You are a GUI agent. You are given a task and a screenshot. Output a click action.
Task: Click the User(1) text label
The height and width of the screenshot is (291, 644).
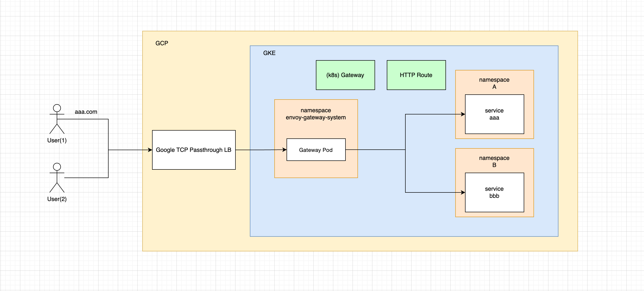tap(57, 140)
